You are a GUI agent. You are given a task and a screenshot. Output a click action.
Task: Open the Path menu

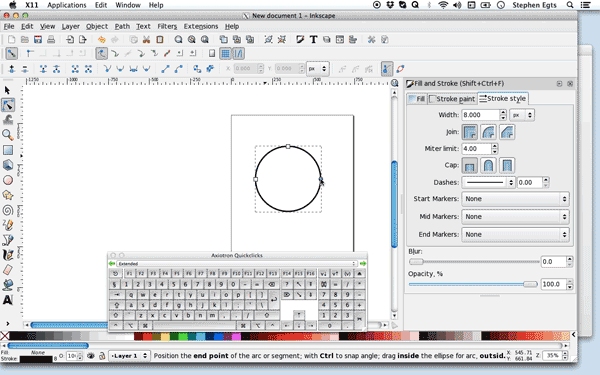pyautogui.click(x=122, y=26)
